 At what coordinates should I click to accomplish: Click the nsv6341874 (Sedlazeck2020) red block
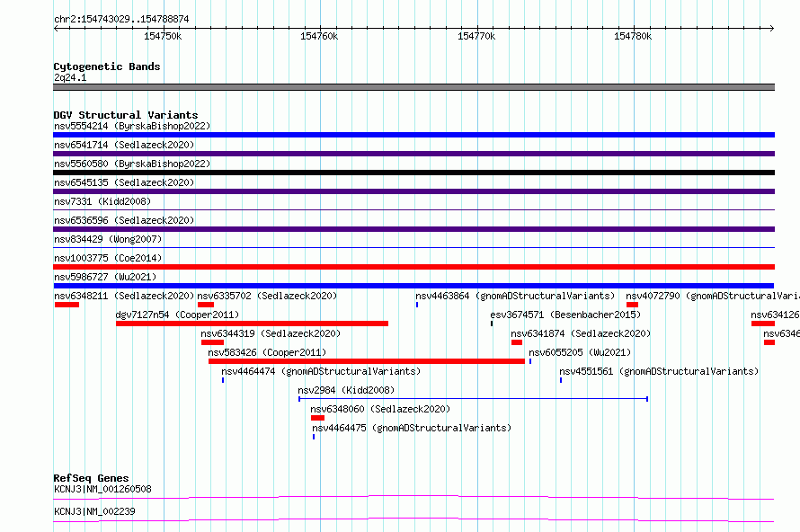tap(517, 342)
